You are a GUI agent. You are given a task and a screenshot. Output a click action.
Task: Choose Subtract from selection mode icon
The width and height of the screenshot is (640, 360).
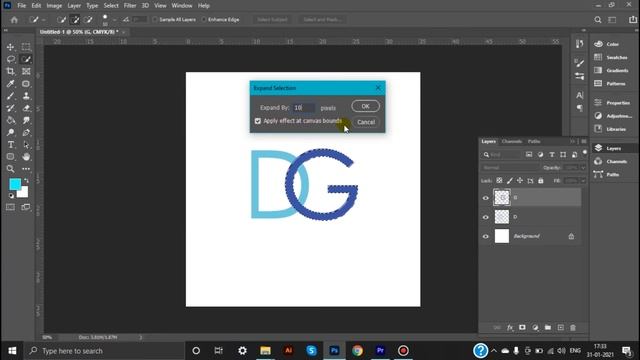(x=88, y=20)
